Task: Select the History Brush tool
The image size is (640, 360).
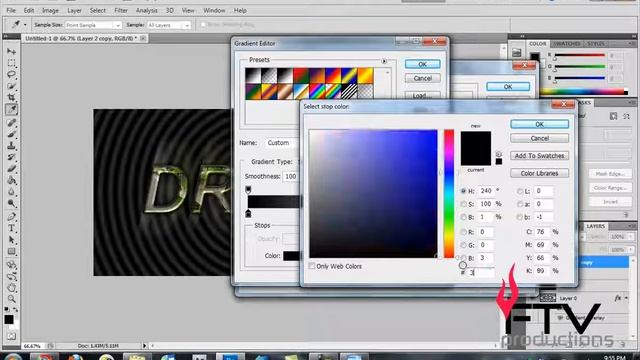Action: (x=11, y=157)
